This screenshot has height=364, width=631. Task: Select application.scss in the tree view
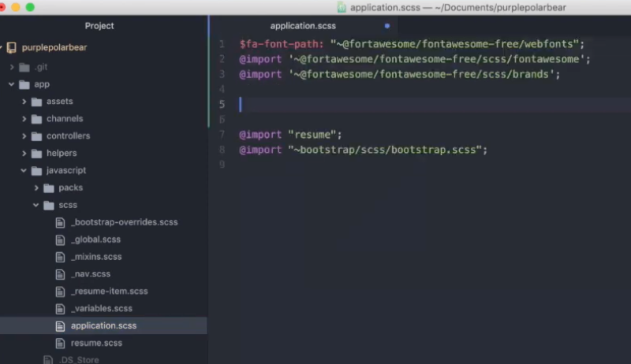coord(103,326)
